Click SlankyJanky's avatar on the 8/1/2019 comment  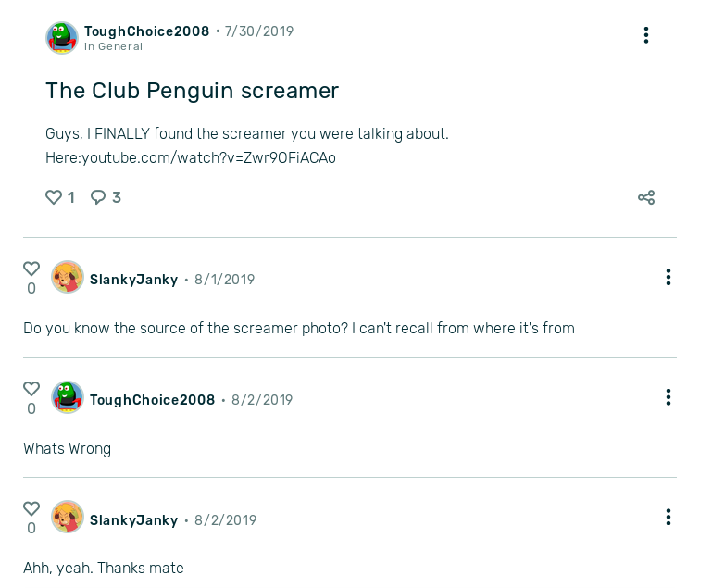68,277
